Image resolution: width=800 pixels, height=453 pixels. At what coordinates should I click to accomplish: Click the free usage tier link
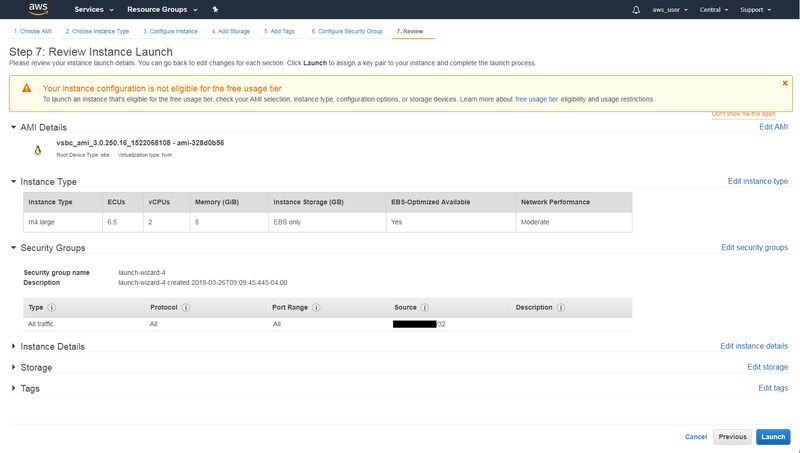point(536,99)
